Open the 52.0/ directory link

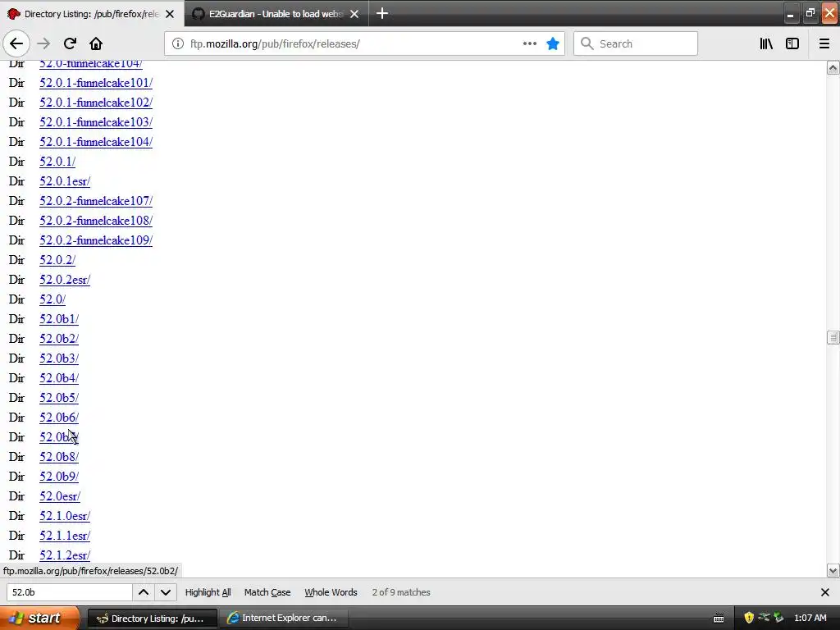click(52, 299)
